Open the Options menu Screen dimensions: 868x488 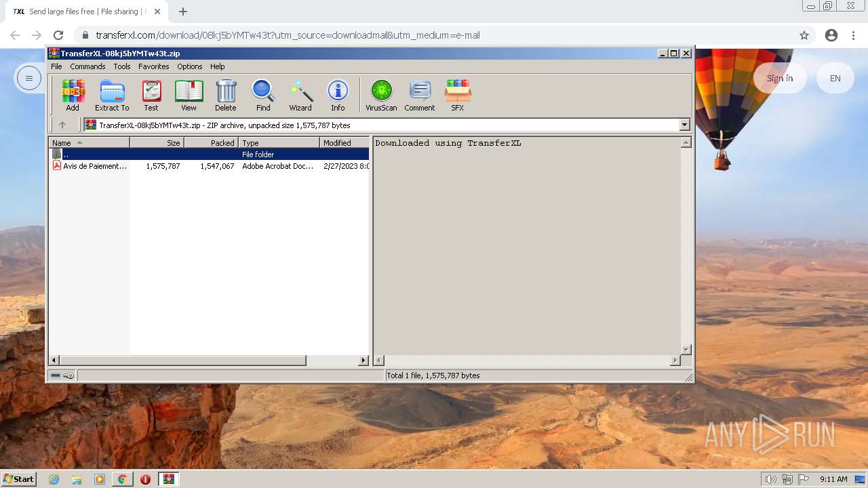pyautogui.click(x=190, y=66)
